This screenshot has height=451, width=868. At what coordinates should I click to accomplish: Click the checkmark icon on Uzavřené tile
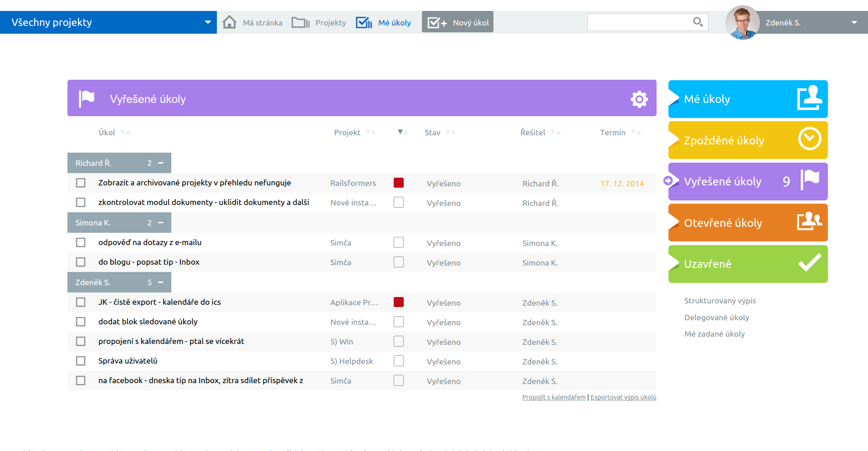(x=809, y=263)
